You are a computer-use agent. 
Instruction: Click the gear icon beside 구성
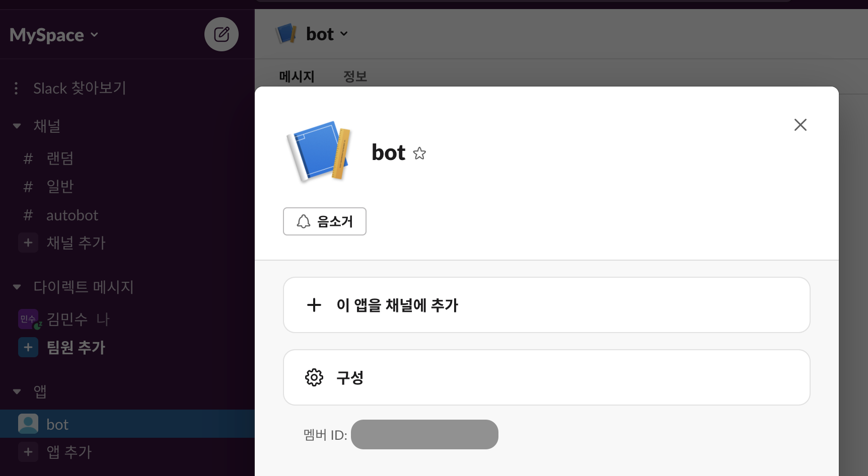[x=314, y=377]
